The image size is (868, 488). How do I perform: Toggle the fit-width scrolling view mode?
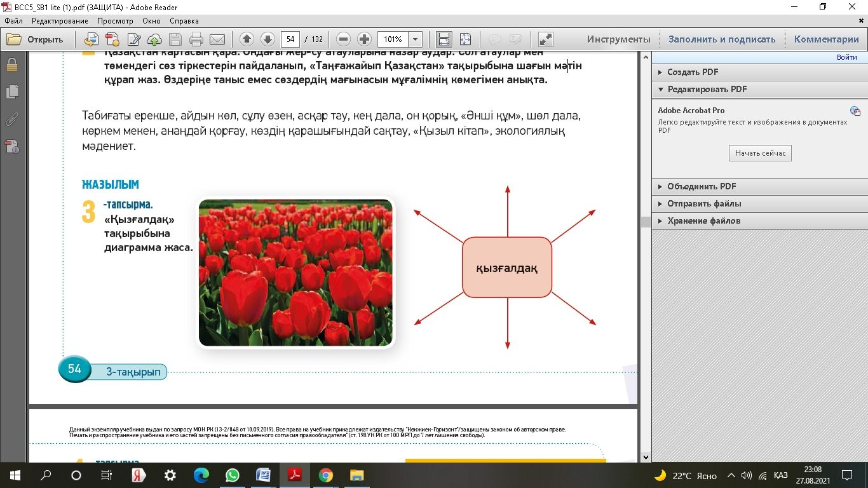[x=444, y=39]
